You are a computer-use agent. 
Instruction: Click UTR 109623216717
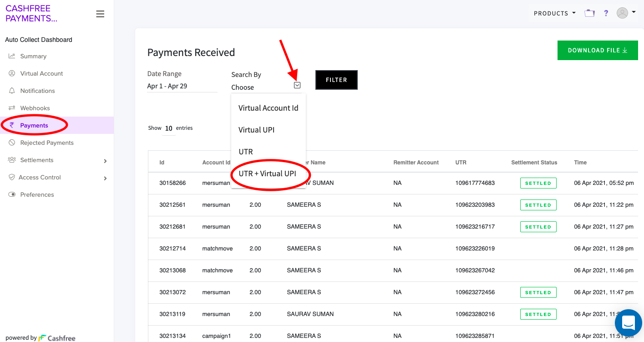(x=475, y=227)
